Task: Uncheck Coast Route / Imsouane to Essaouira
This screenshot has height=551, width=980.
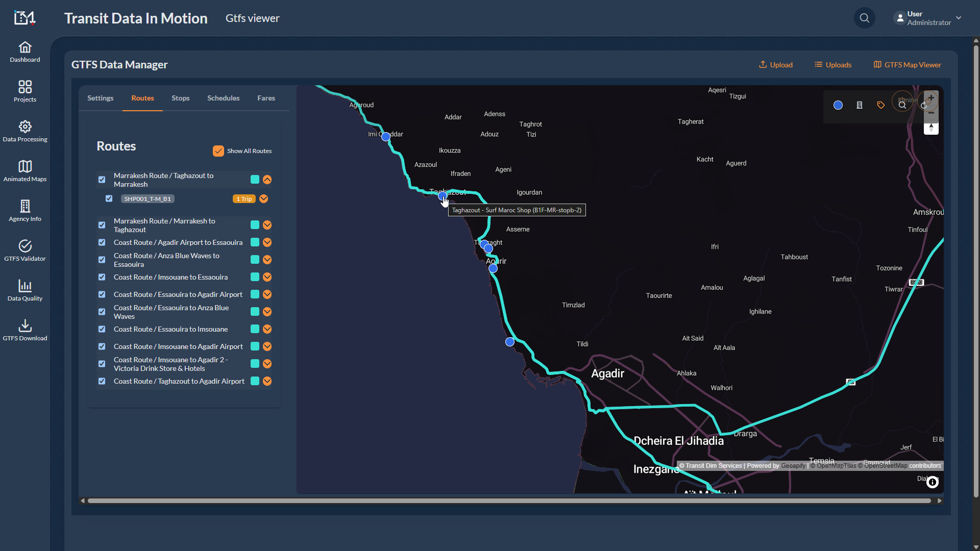Action: (102, 277)
